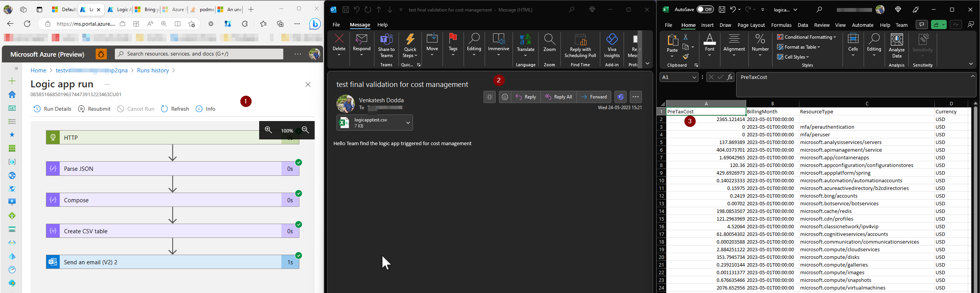Expand the Azure portal left sidebar
The width and height of the screenshot is (980, 293).
click(x=16, y=68)
